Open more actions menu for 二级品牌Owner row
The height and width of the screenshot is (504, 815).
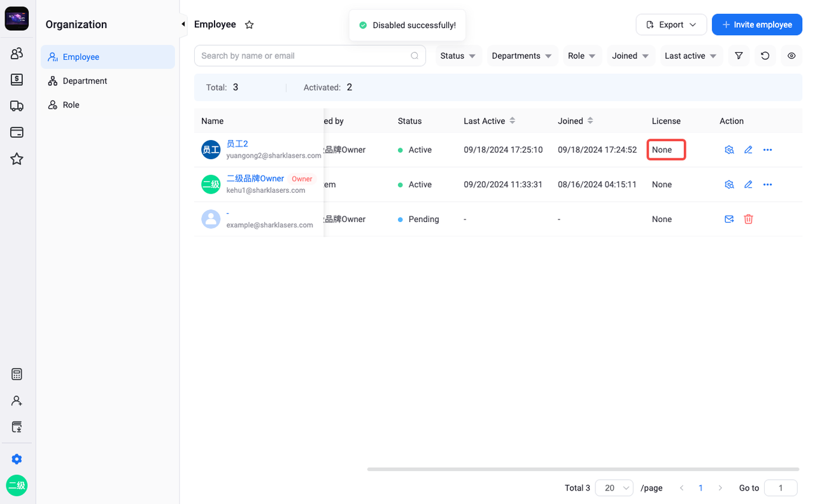(x=767, y=185)
